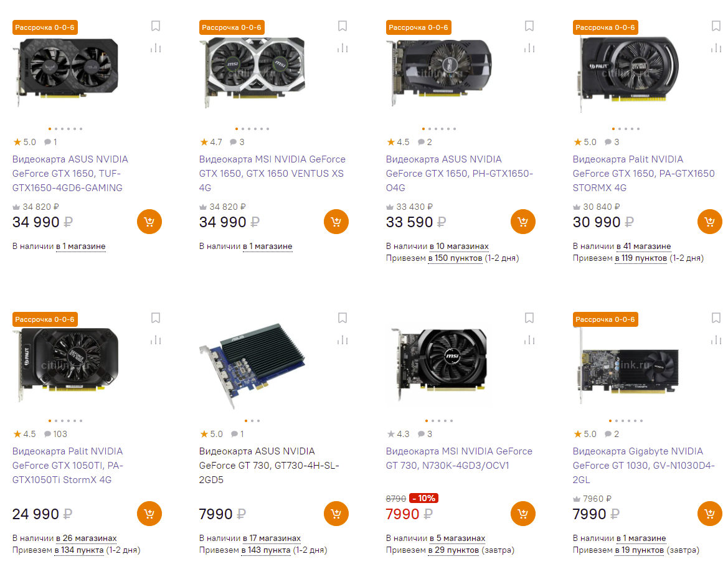The width and height of the screenshot is (728, 569).
Task: Show the 41 stores with Palit GTX 1650
Action: click(x=644, y=246)
